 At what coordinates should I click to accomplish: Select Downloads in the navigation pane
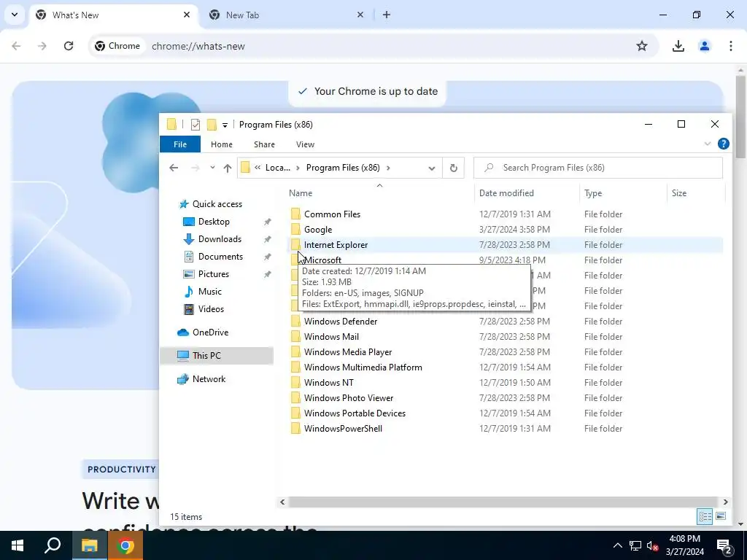220,239
